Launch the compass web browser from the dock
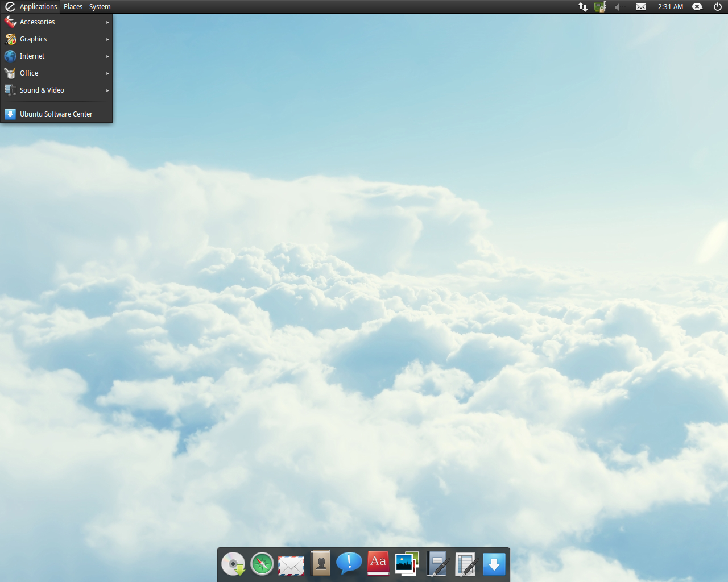728x582 pixels. 262,564
